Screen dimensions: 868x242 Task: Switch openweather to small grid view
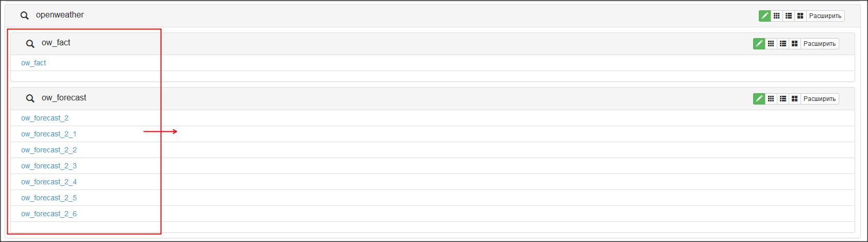[x=776, y=16]
